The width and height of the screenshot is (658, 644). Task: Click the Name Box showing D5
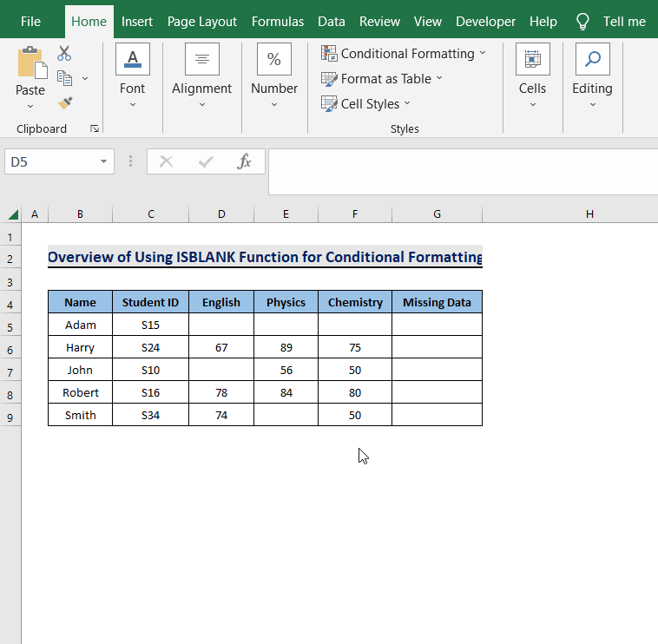click(59, 161)
